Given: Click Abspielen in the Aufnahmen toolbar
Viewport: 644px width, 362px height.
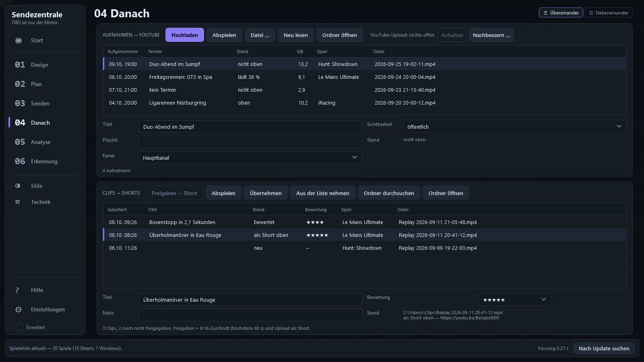Looking at the screenshot, I should pyautogui.click(x=224, y=35).
